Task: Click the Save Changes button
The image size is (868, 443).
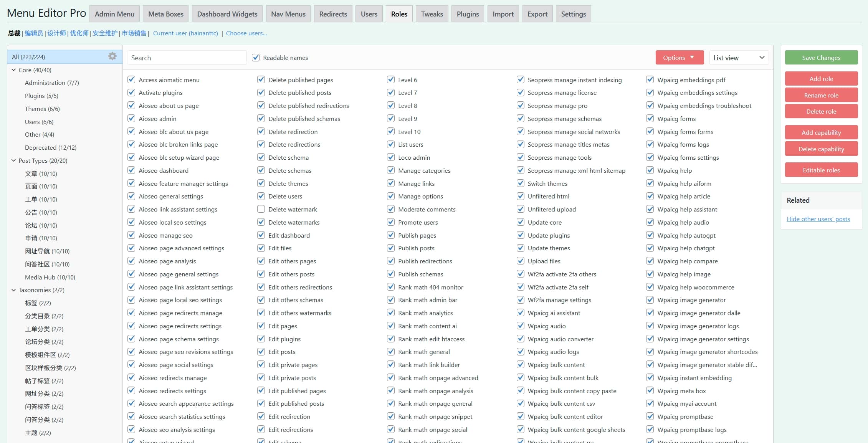Action: point(821,58)
